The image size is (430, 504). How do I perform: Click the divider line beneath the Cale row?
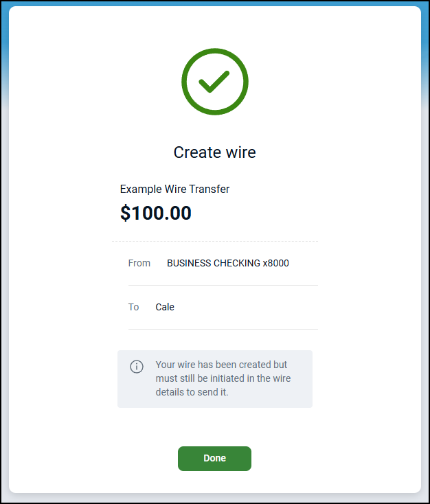click(223, 329)
